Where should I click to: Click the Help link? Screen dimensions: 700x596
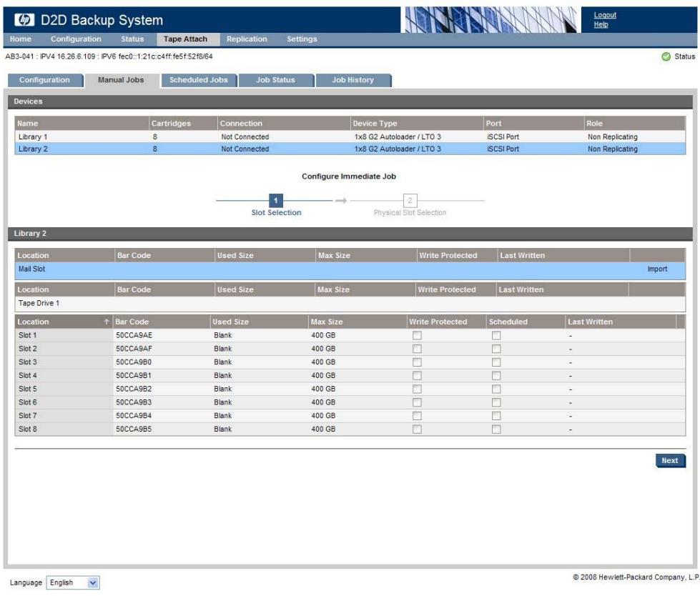click(601, 24)
